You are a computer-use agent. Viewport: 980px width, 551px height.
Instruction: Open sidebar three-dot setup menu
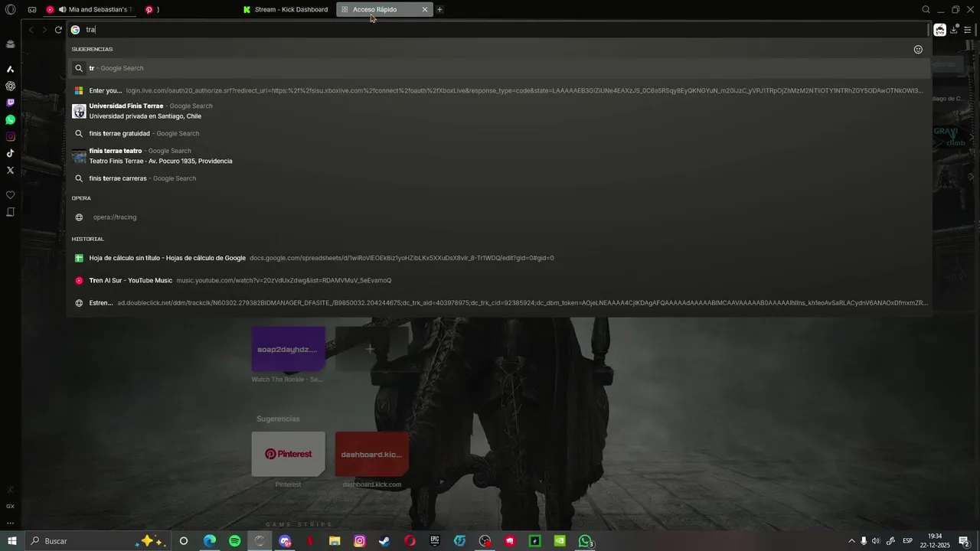[x=11, y=523]
